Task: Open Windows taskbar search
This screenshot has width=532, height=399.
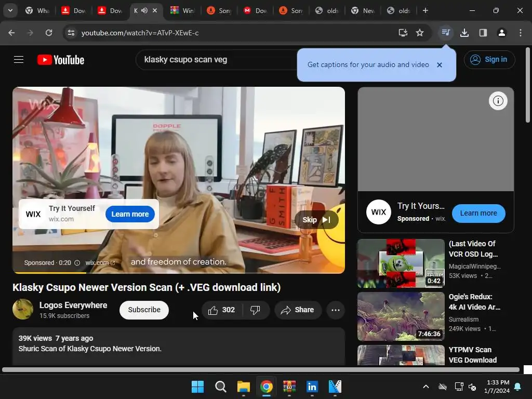Action: tap(220, 387)
